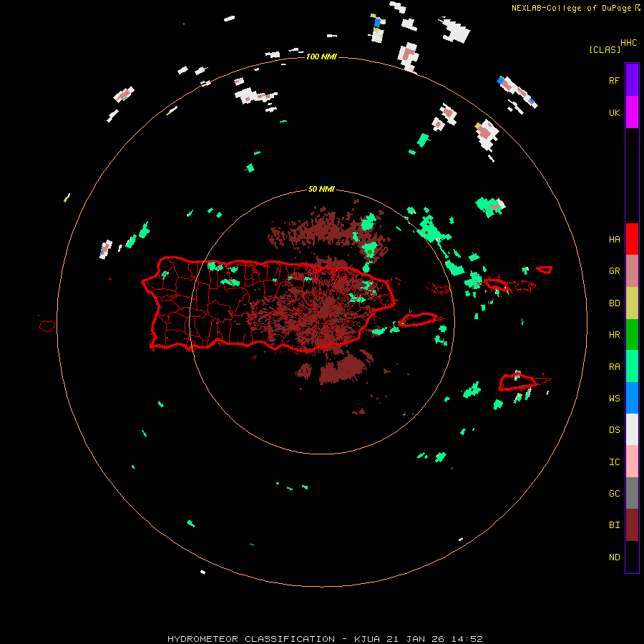The image size is (644, 644).
Task: Click the "[CLAS]" label above the legend
Action: (605, 49)
